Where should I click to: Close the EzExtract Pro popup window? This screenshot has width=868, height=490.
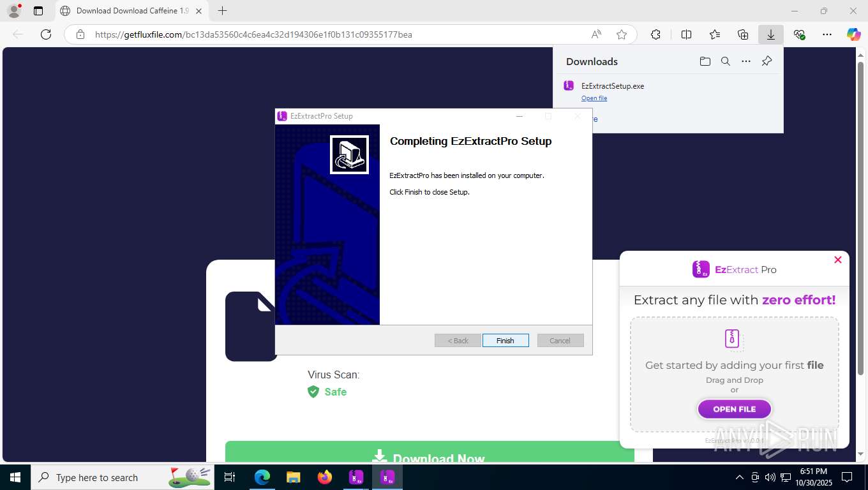(838, 260)
